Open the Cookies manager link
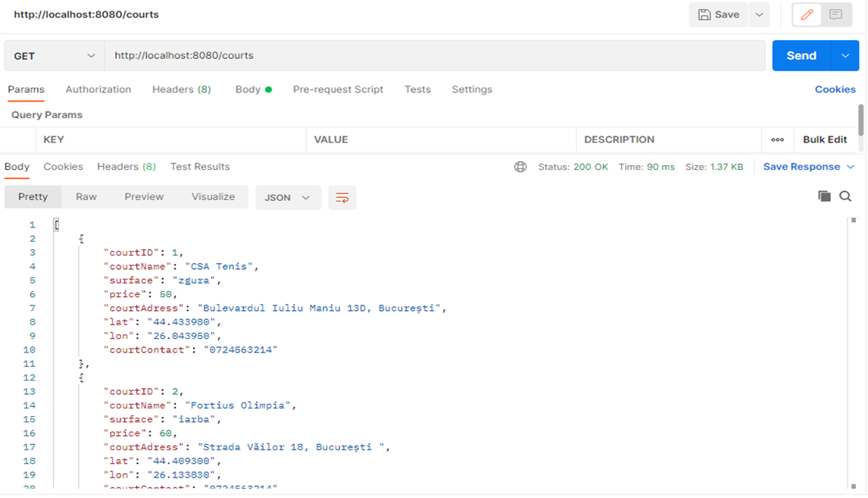The height and width of the screenshot is (498, 868). coord(835,89)
